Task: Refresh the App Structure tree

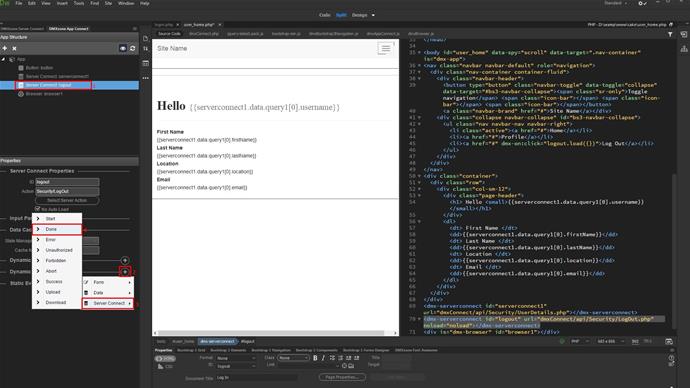Action: [x=132, y=48]
